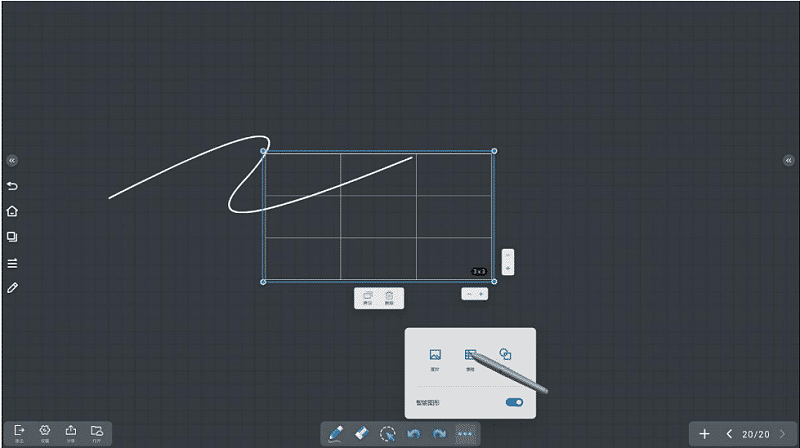Screen dimensions: 800x448
Task: Click the open file folder button
Action: 97,431
